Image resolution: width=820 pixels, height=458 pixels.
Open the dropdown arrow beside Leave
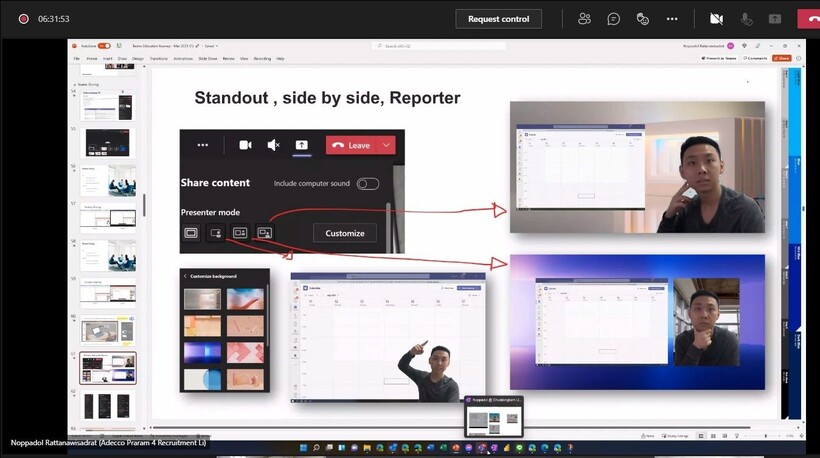click(386, 145)
